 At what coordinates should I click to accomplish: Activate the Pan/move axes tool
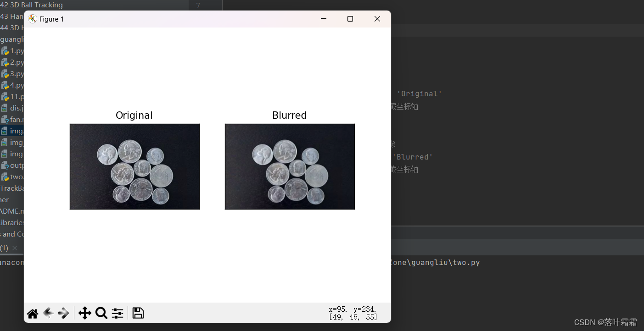coord(85,313)
